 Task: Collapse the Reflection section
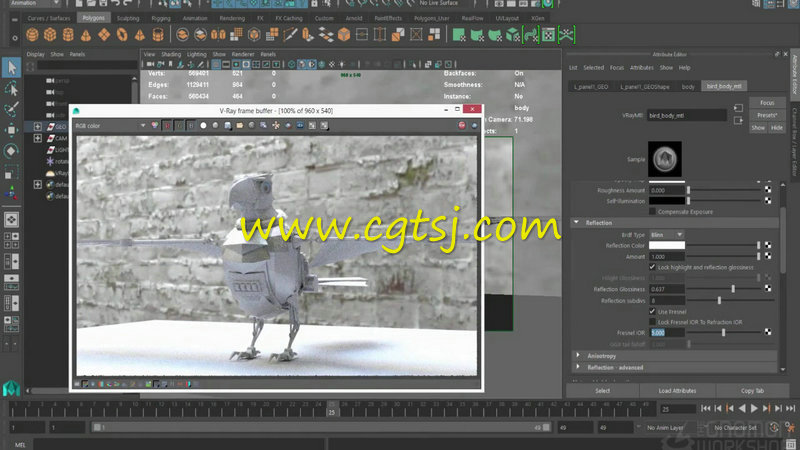click(577, 222)
